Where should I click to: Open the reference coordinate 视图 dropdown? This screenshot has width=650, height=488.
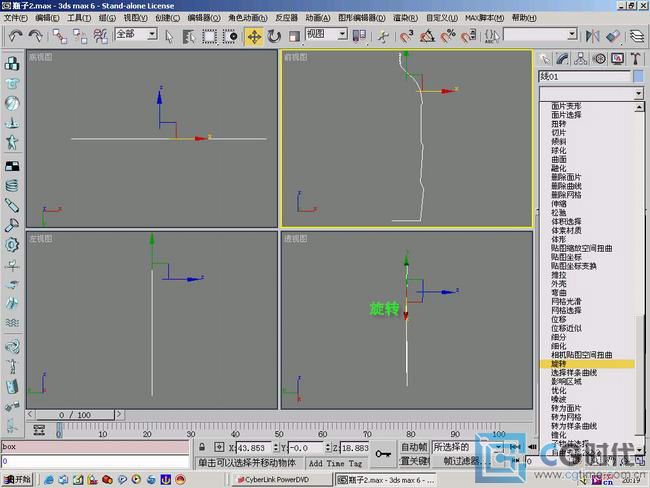(x=342, y=34)
